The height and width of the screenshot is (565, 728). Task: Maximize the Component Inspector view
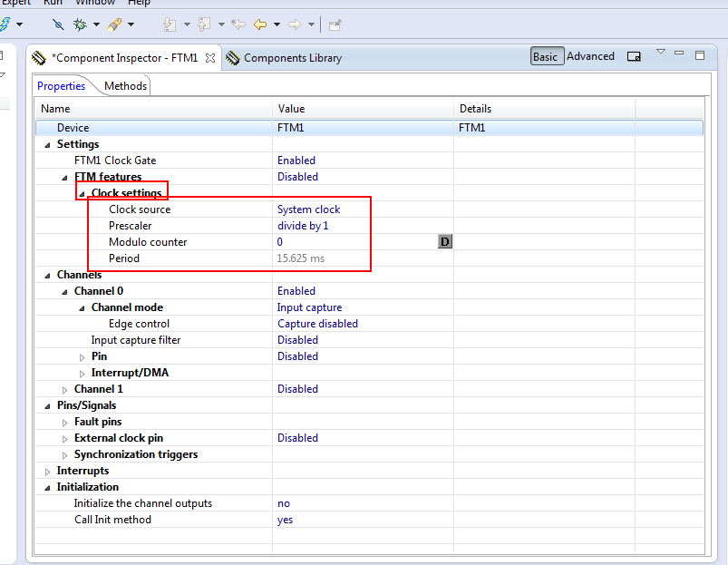point(700,55)
